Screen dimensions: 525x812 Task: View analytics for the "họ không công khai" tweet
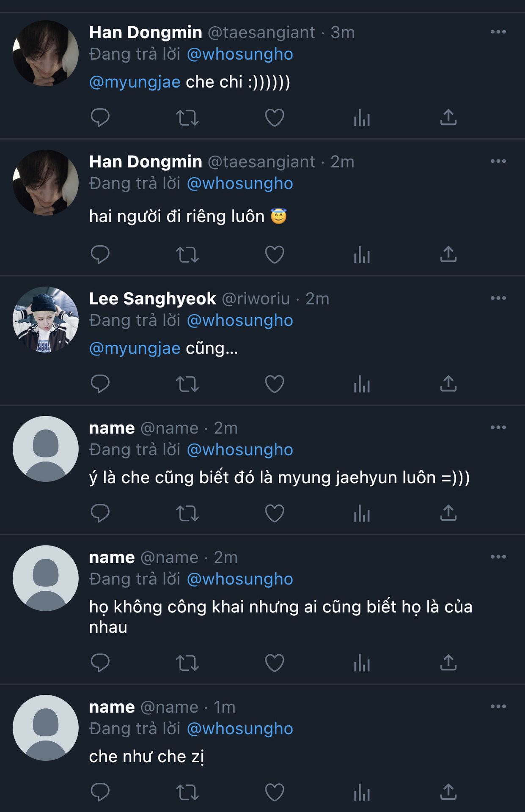(x=362, y=663)
